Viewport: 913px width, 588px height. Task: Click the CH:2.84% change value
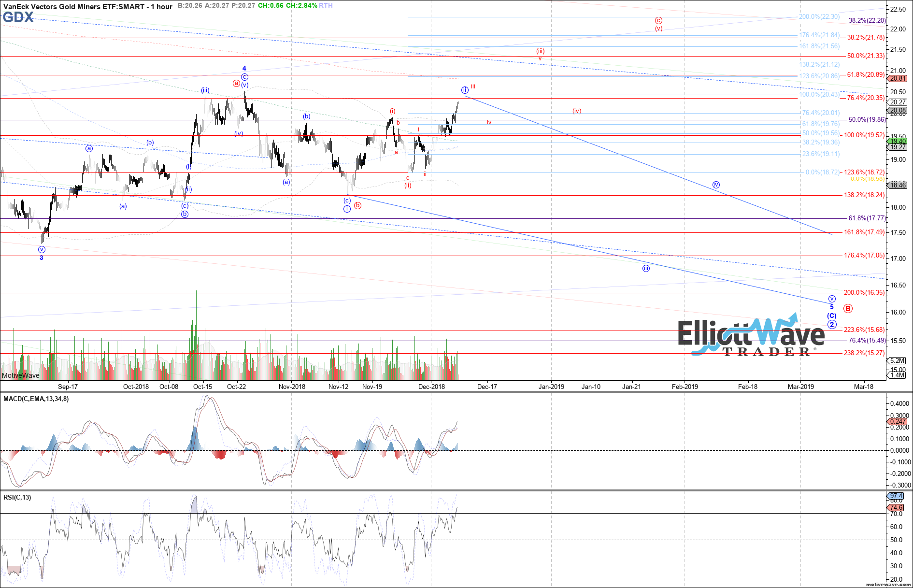[x=301, y=5]
